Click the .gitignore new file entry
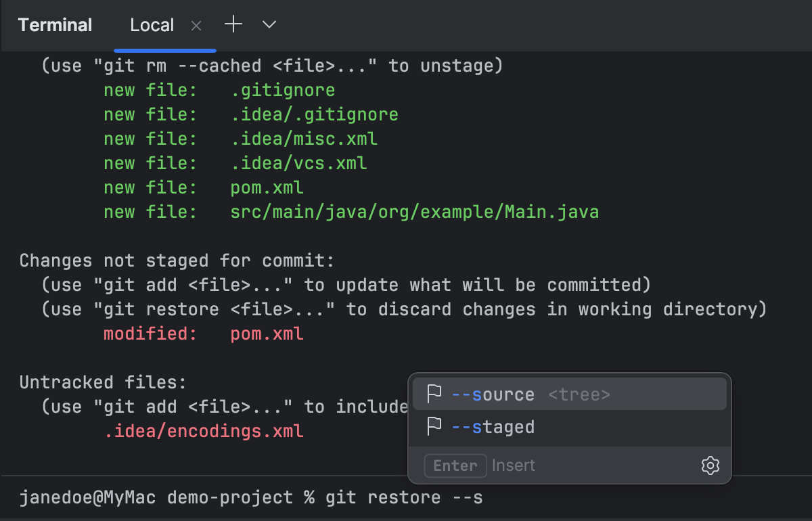 point(282,89)
